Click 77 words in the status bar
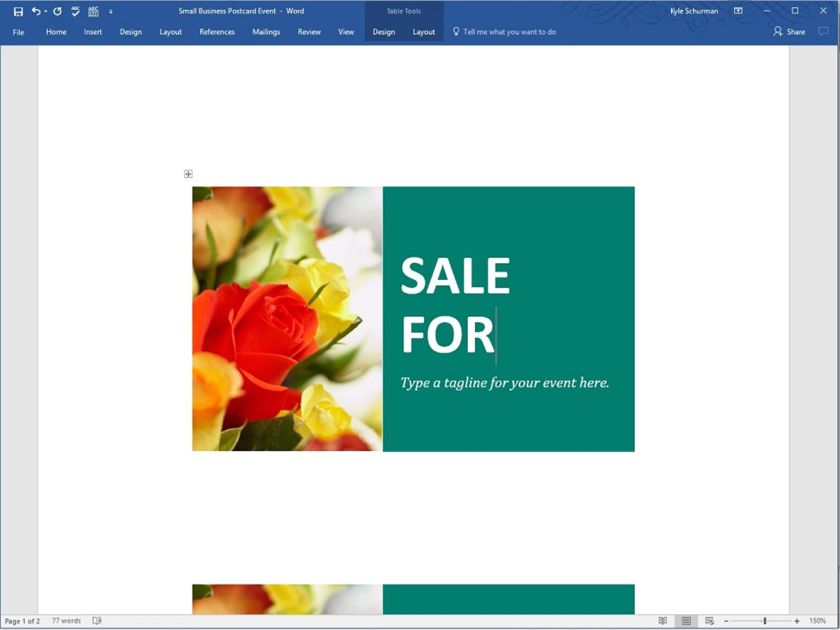 click(x=65, y=621)
